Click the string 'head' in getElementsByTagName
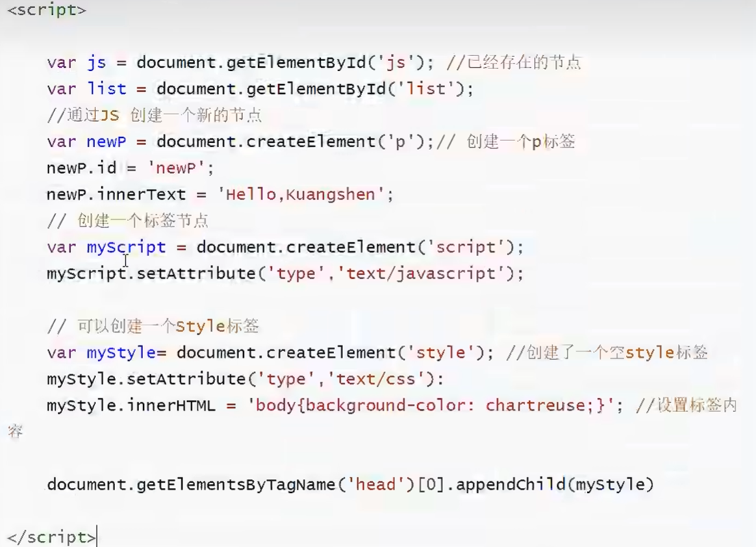 [x=375, y=484]
